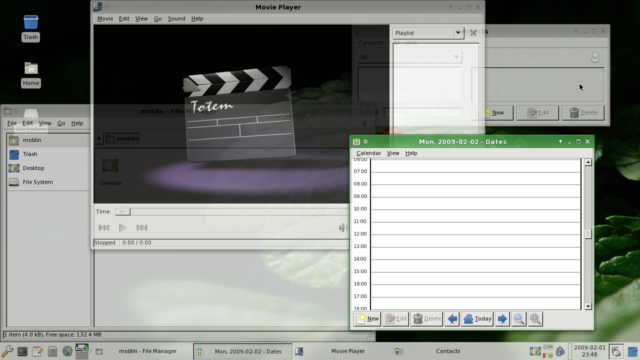Launch the text editor notepad panel icon
The height and width of the screenshot is (360, 640).
pos(37,351)
